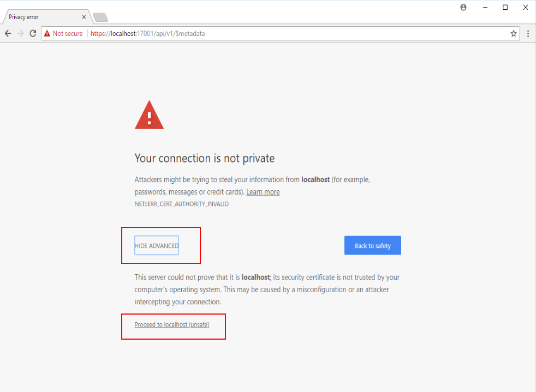The width and height of the screenshot is (536, 392).
Task: Open a new tab
Action: [x=100, y=17]
